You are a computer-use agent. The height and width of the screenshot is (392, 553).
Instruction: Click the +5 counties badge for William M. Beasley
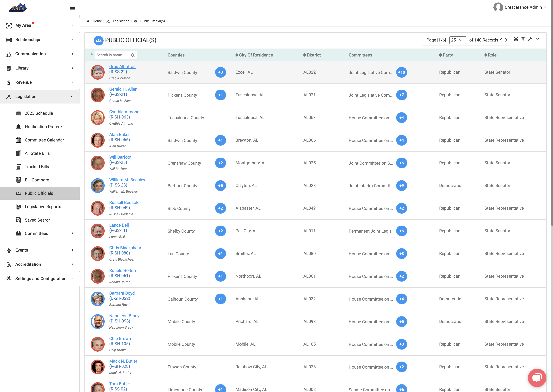220,186
